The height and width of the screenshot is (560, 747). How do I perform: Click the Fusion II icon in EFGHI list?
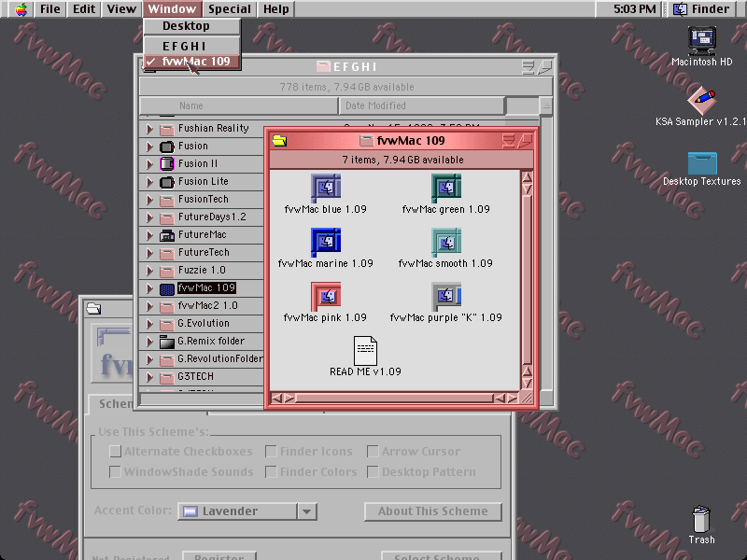coord(167,164)
